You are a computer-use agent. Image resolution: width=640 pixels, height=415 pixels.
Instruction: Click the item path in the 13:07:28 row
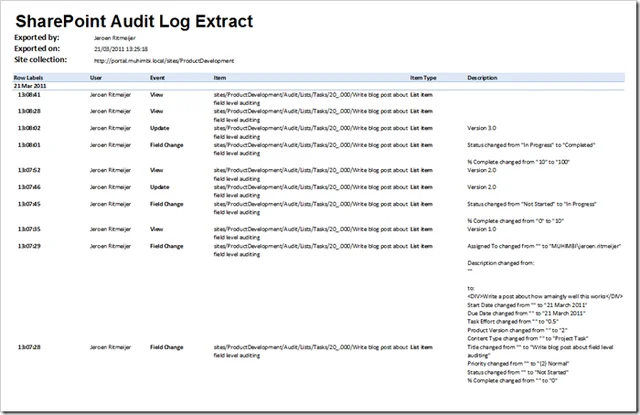click(311, 351)
